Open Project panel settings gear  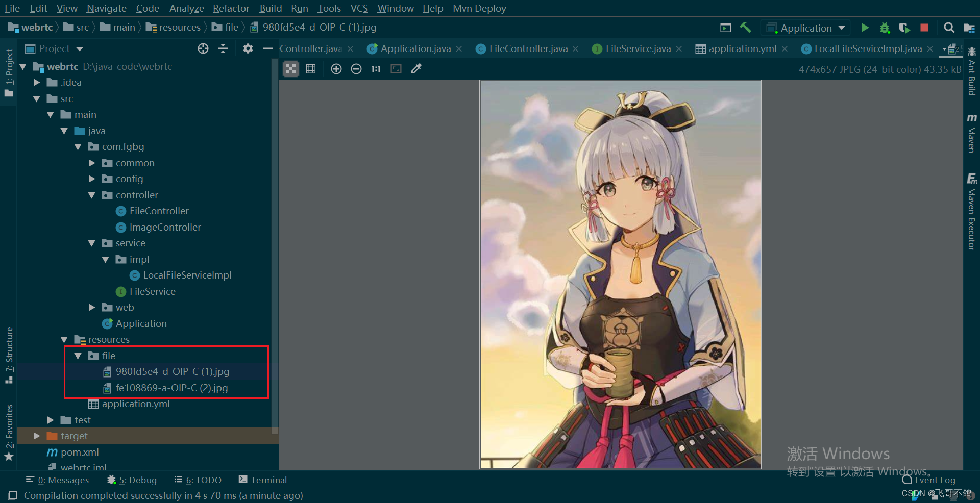coord(248,48)
